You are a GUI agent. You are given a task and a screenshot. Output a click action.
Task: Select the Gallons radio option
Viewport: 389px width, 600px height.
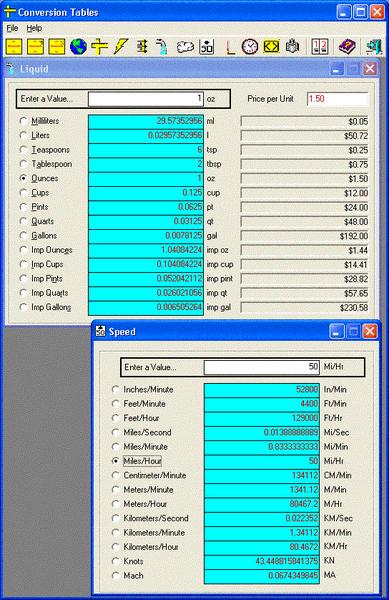pos(23,235)
